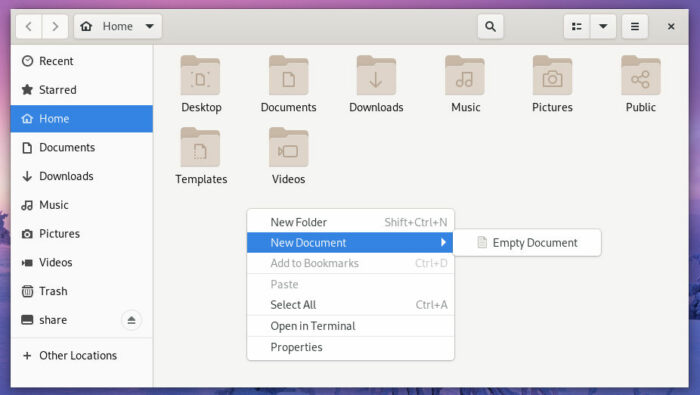
Task: Open the Pictures folder icon in the grid
Action: point(552,84)
